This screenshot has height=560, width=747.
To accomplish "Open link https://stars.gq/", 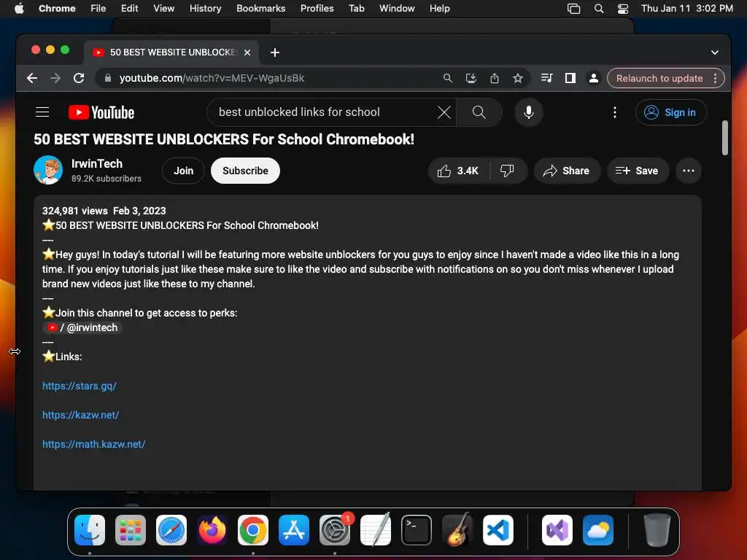I will (x=79, y=386).
